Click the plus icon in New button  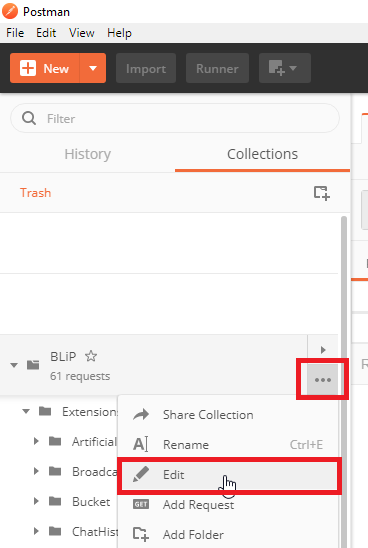[x=28, y=68]
